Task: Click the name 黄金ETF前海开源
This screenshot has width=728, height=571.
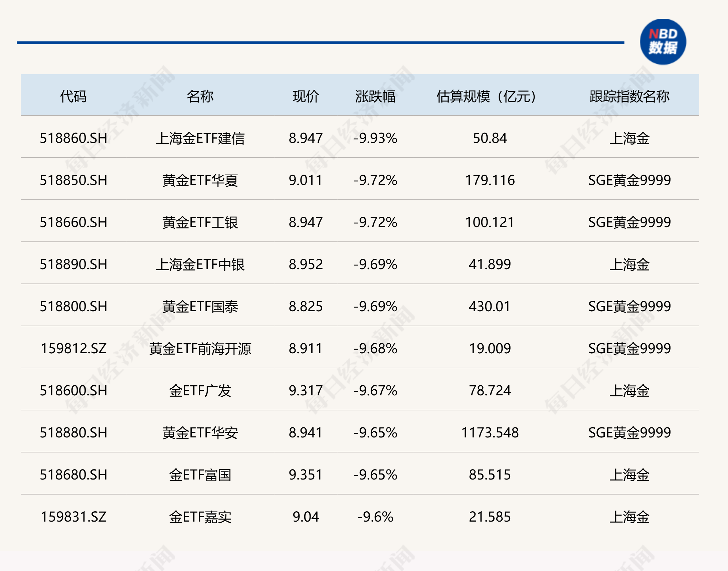Action: pyautogui.click(x=200, y=349)
